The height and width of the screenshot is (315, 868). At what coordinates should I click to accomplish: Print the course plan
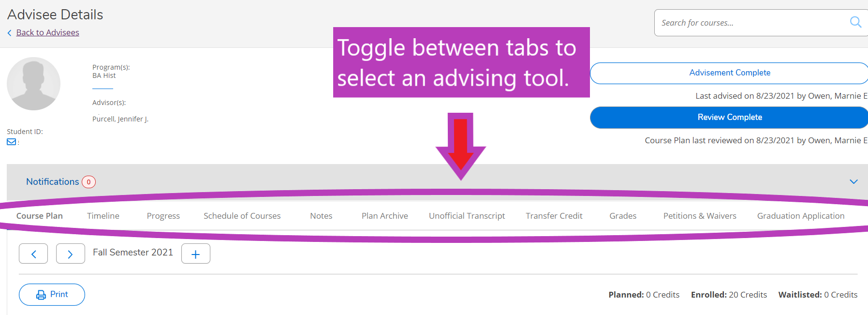52,294
